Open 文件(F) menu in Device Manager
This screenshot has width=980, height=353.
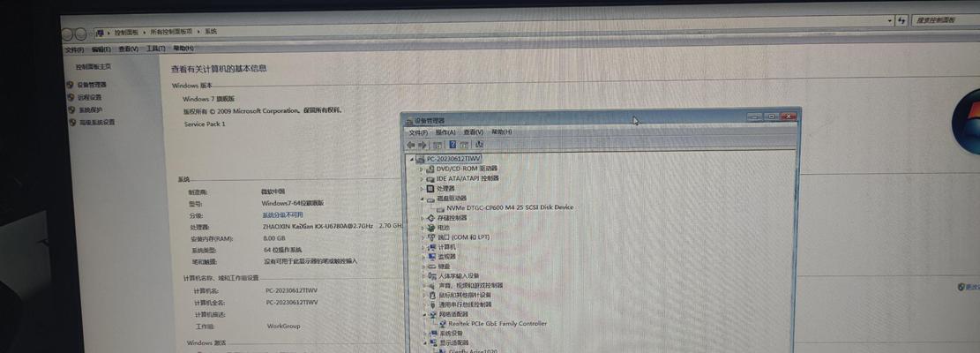click(418, 132)
